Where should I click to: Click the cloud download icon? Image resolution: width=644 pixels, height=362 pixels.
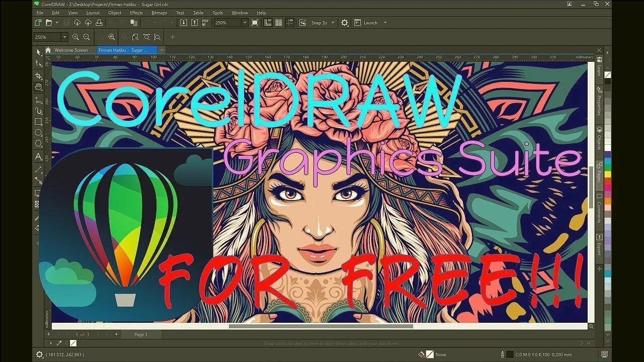77,23
